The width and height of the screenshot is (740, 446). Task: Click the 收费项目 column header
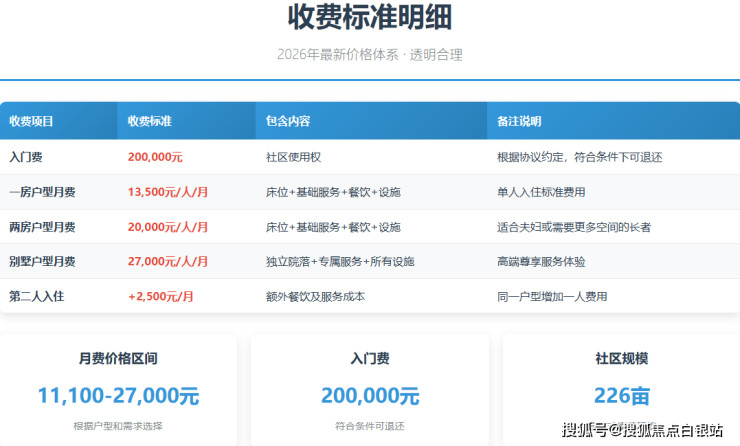coord(31,121)
